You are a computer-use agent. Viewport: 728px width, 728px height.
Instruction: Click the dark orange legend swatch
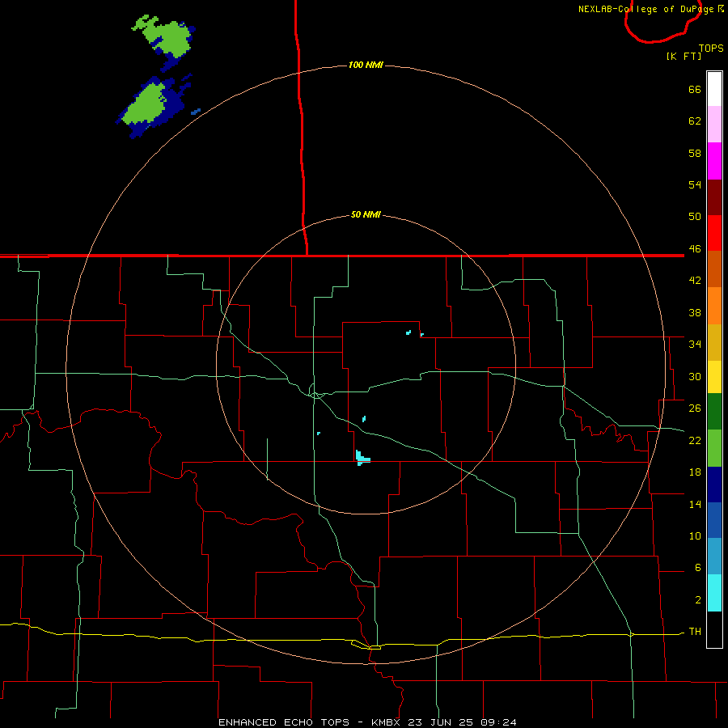714,269
